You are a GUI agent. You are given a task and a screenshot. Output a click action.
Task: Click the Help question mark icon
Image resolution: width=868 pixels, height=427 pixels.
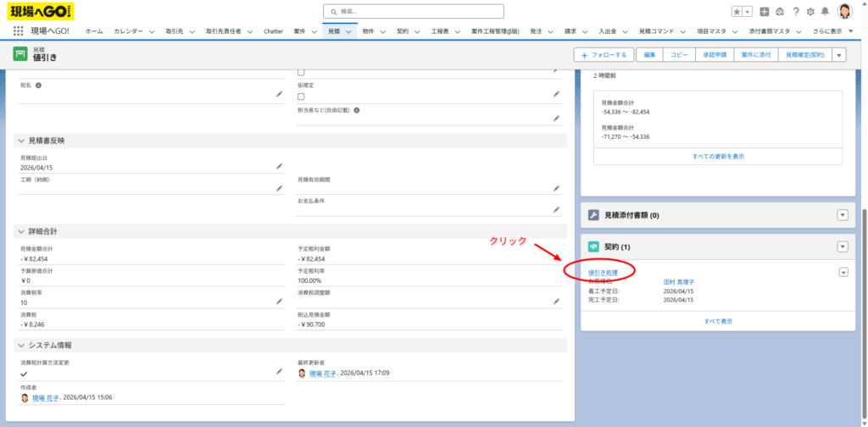click(795, 11)
